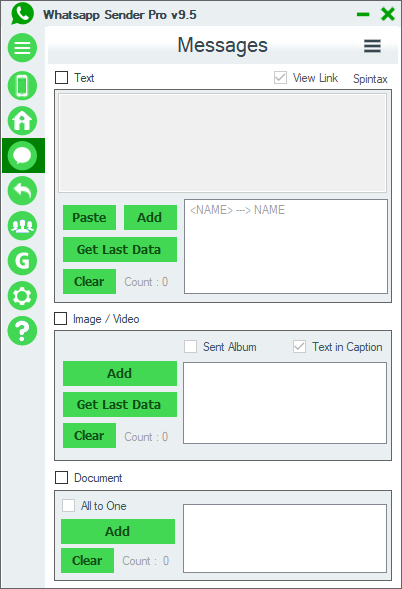Toggle the Sent Album checkbox
The image size is (402, 589).
(190, 346)
